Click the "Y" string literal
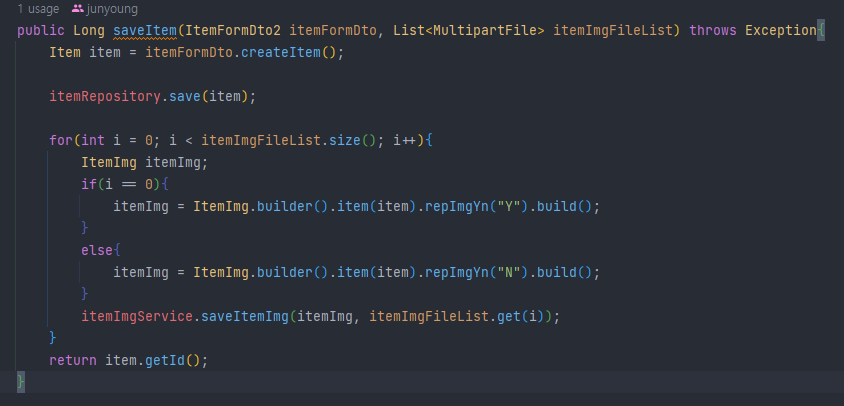 pyautogui.click(x=509, y=207)
